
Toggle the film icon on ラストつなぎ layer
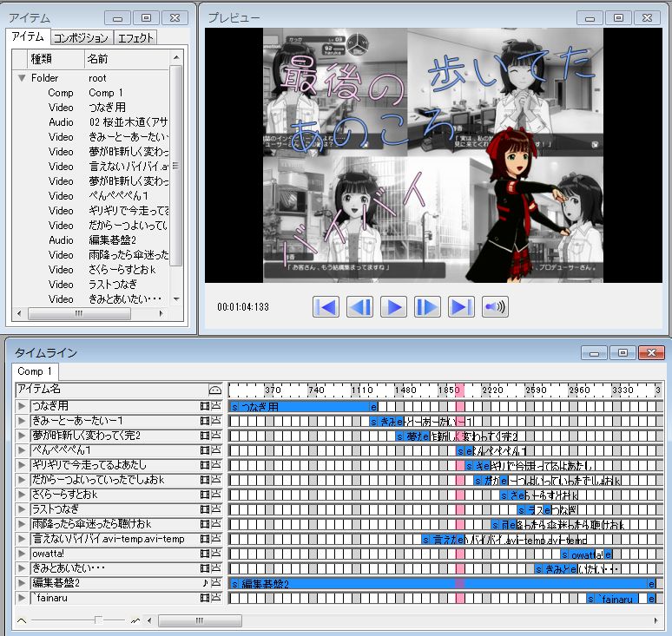point(205,509)
